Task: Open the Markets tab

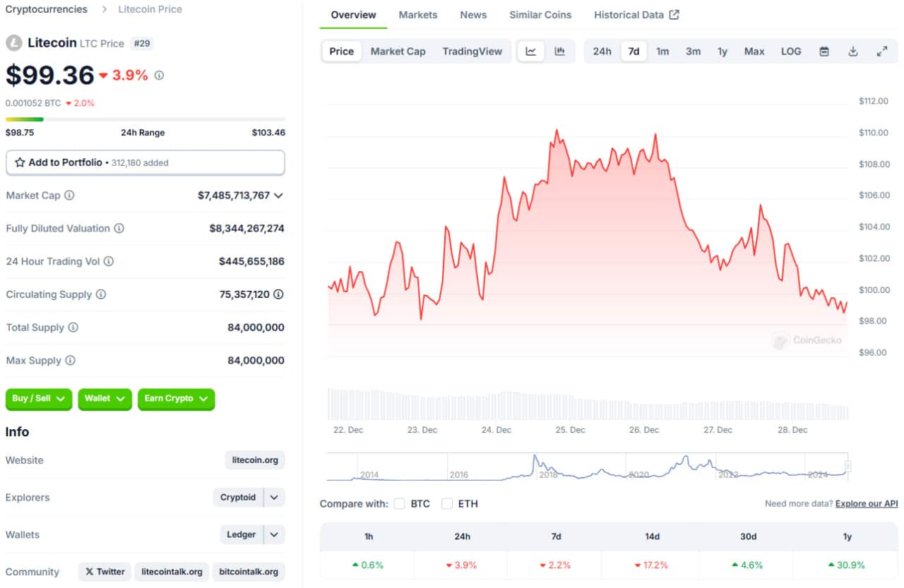Action: [418, 15]
